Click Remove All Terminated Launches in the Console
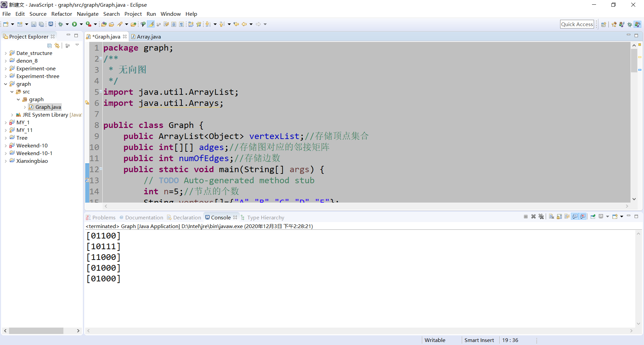Viewport: 644px width, 345px height. [x=541, y=216]
